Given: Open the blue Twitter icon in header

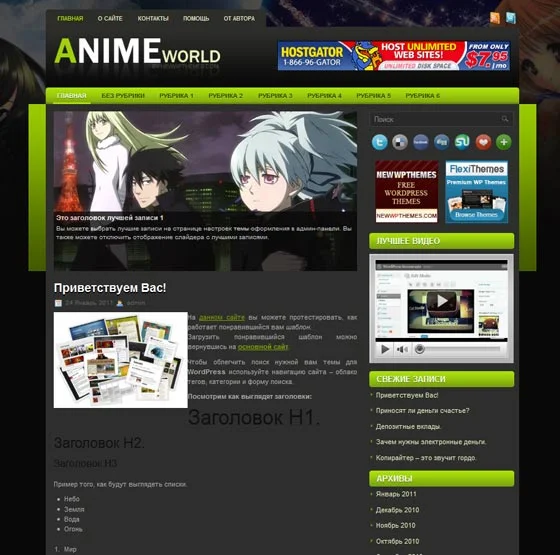Looking at the screenshot, I should point(511,18).
